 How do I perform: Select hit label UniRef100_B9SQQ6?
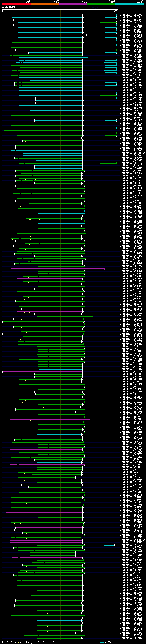[x=131, y=593]
